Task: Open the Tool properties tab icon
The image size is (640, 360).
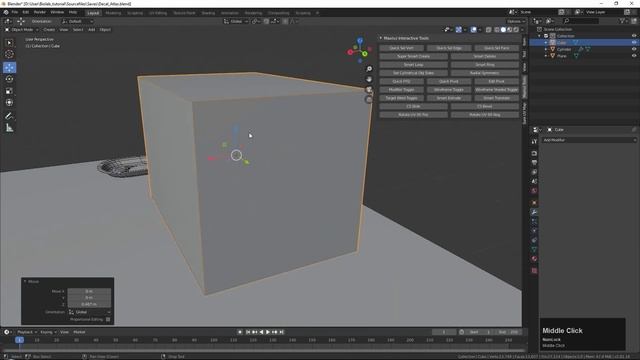Action: 534,141
